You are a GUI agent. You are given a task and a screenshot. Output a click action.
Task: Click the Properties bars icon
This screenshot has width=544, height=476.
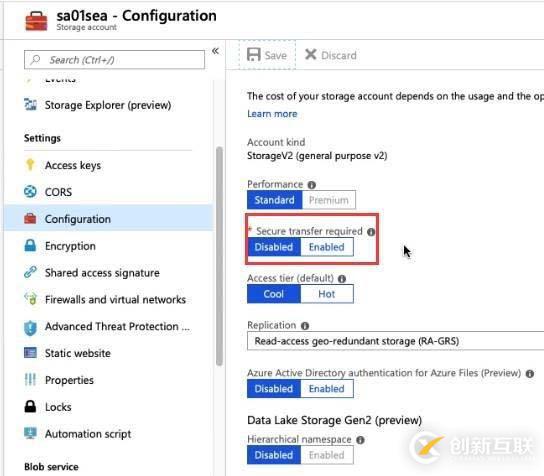point(30,380)
